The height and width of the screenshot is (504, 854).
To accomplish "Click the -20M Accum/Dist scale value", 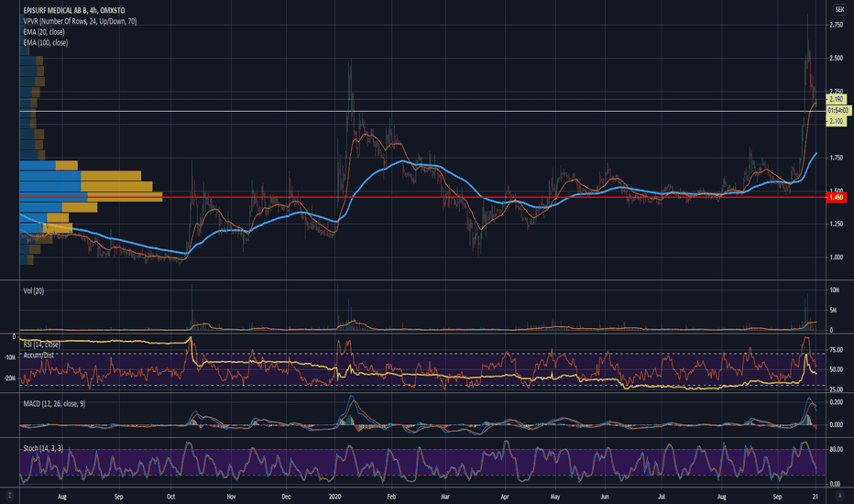I will pos(10,378).
